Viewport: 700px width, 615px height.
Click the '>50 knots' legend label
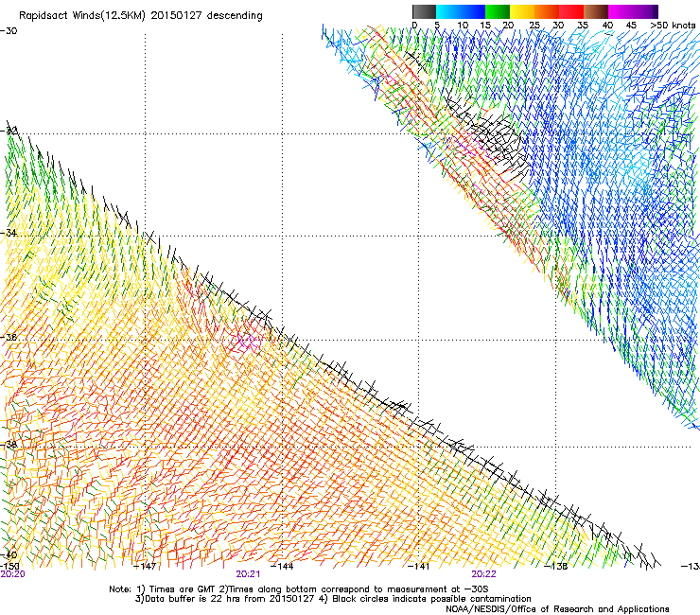click(x=673, y=26)
